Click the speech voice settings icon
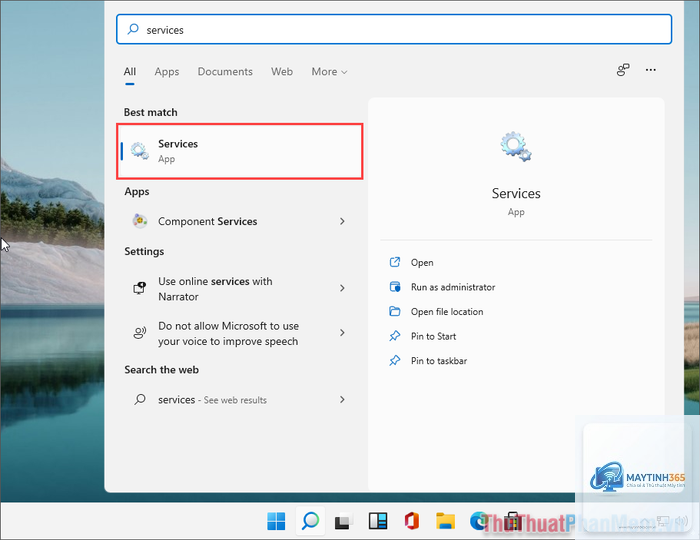Image resolution: width=700 pixels, height=540 pixels. [x=140, y=333]
